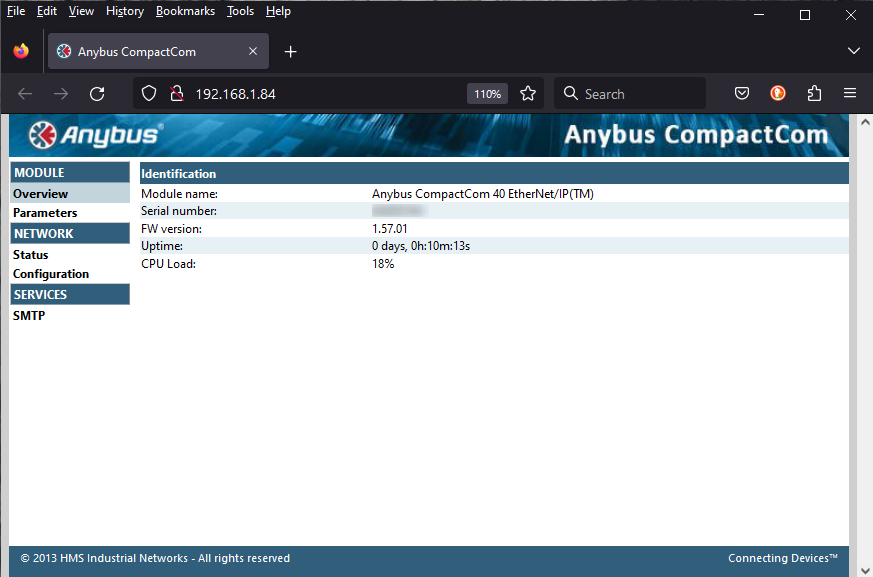Maximize the Firefox window
The image size is (873, 577).
[x=805, y=15]
